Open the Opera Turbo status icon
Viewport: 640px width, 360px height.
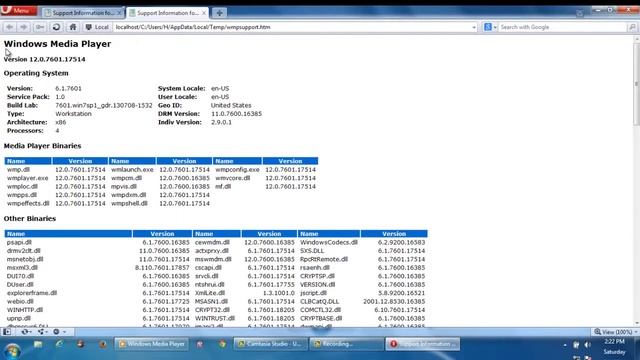click(x=58, y=332)
